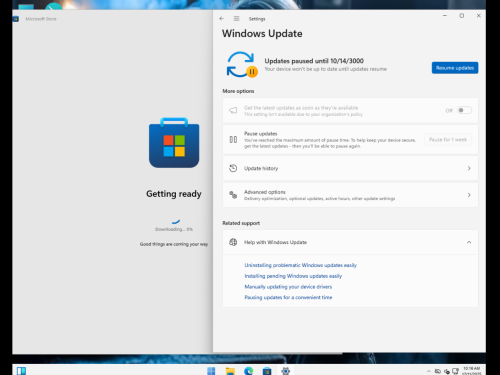This screenshot has height=375, width=500.
Task: Show hidden icons in the system tray
Action: tap(429, 371)
